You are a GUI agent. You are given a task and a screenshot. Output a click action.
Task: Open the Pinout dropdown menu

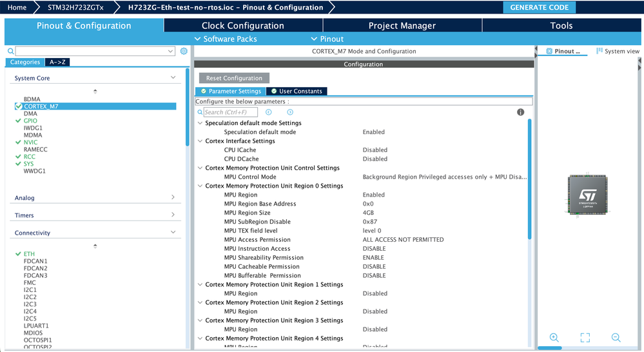(x=327, y=39)
